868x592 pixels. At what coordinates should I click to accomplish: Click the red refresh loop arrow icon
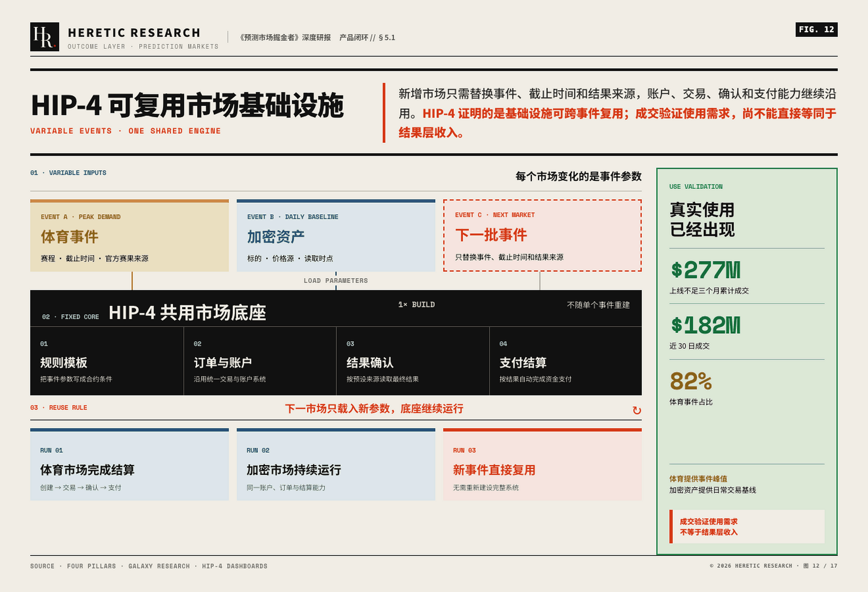pyautogui.click(x=637, y=410)
